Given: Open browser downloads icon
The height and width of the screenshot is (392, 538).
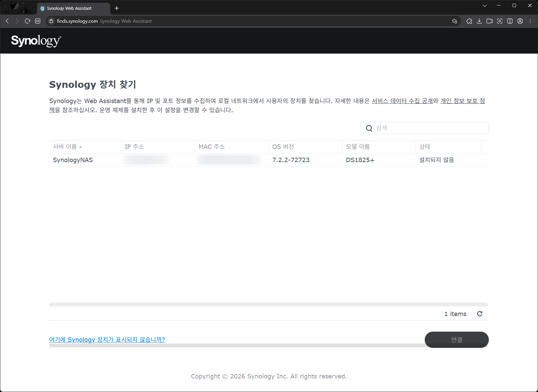Looking at the screenshot, I should point(479,21).
